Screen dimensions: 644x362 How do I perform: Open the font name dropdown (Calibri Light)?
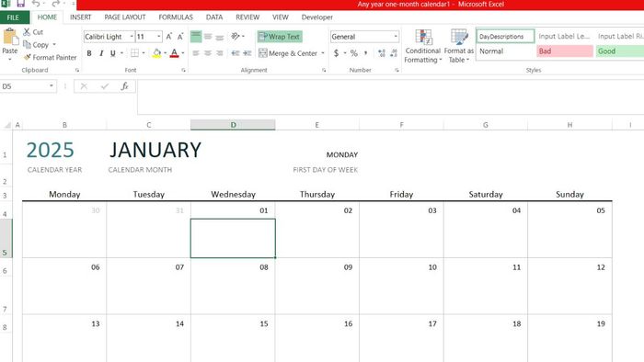(132, 37)
